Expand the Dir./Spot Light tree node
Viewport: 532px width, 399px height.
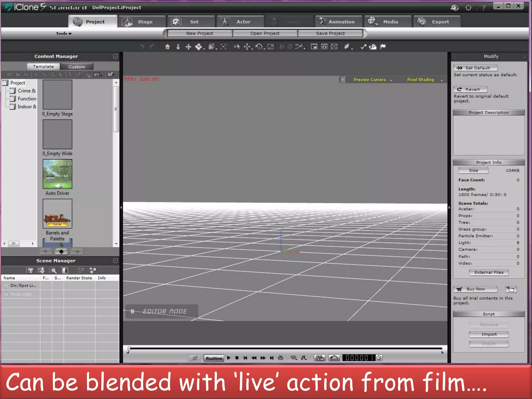(x=6, y=285)
